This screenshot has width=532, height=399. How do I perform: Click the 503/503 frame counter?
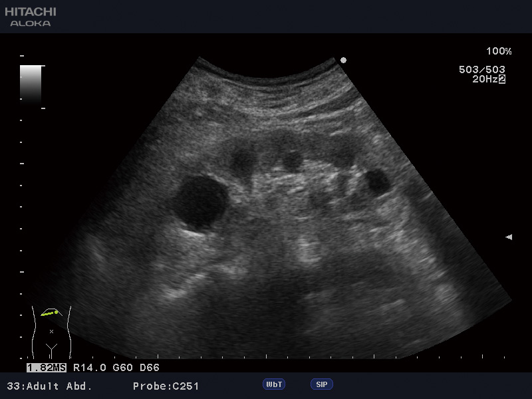[x=481, y=70]
